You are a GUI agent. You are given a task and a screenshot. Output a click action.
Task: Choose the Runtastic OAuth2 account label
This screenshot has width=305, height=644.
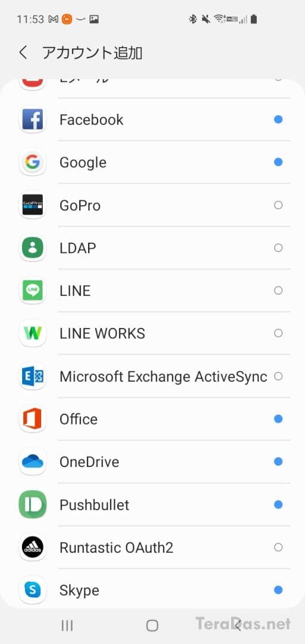click(116, 547)
